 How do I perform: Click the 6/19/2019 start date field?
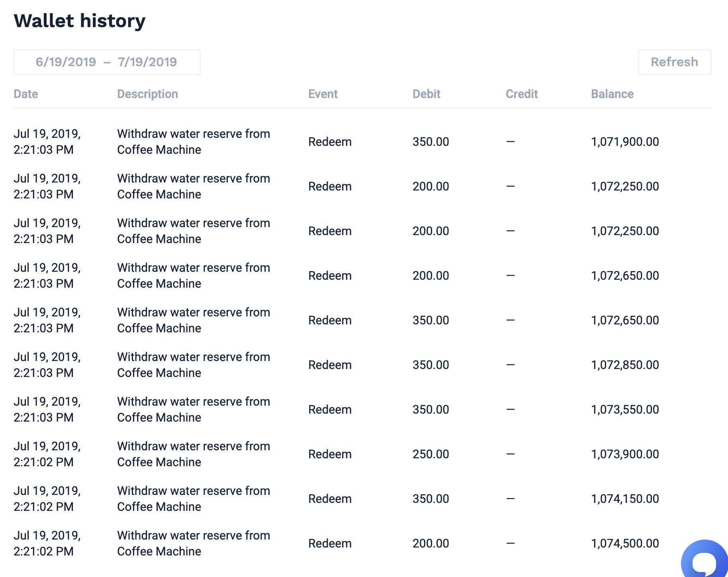[66, 62]
